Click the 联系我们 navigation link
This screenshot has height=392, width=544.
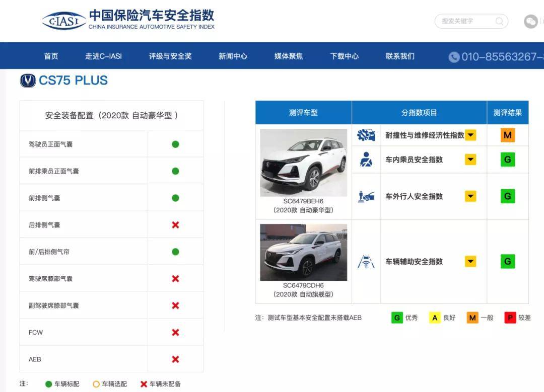tap(400, 56)
